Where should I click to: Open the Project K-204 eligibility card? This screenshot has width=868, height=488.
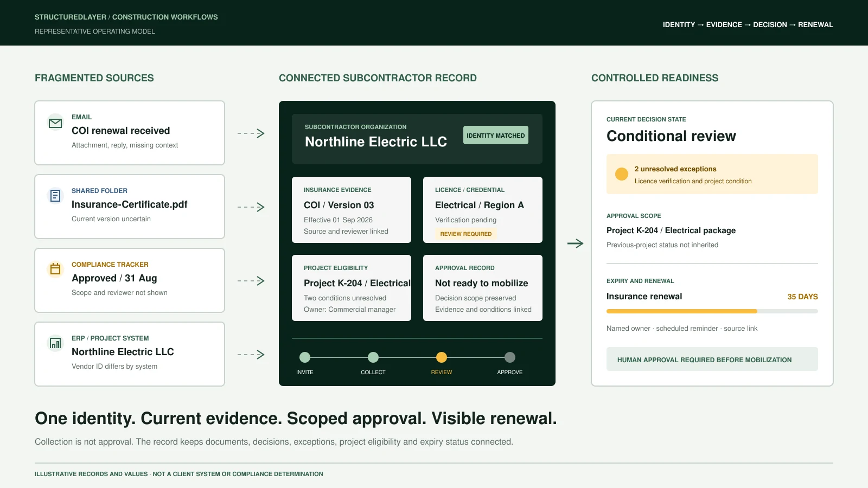[352, 288]
